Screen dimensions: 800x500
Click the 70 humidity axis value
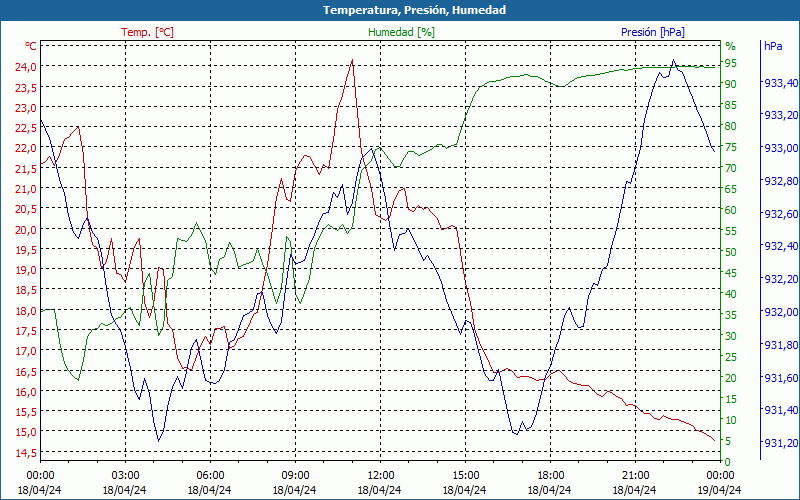(x=731, y=168)
